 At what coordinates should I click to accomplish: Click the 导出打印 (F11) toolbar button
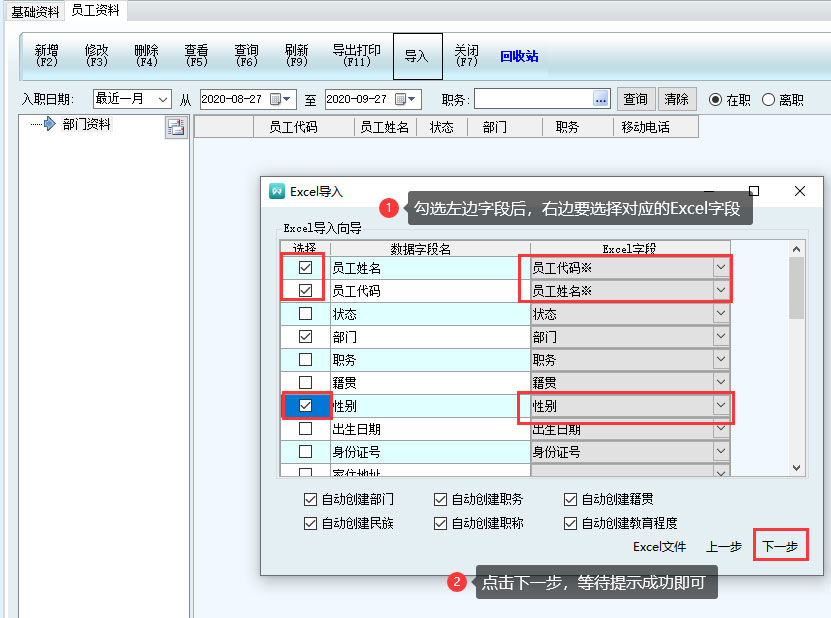tap(356, 56)
